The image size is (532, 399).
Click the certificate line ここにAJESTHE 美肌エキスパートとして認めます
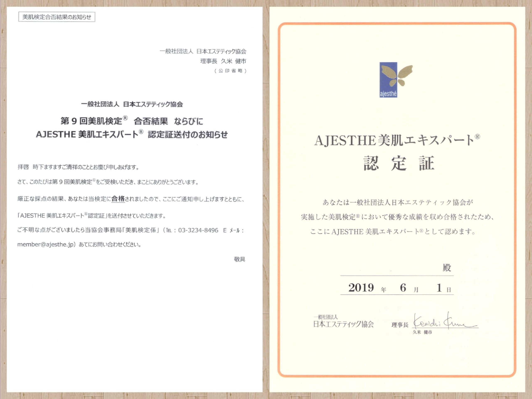[393, 232]
